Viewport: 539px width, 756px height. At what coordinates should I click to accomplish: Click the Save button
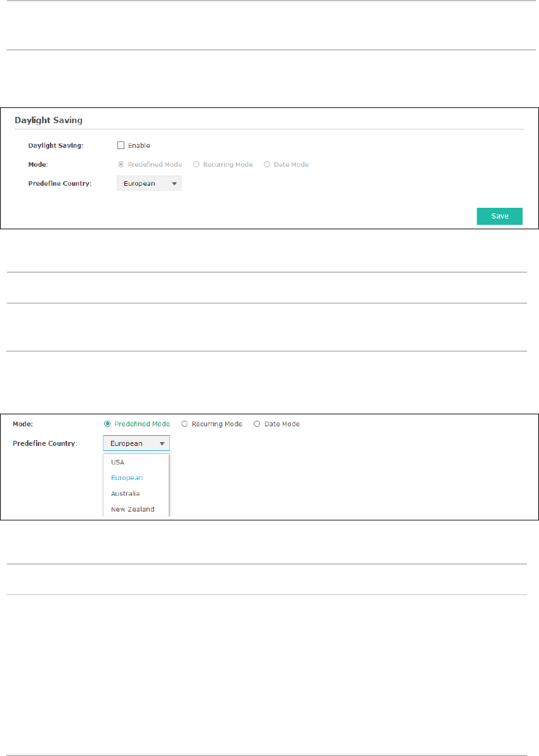coord(499,216)
